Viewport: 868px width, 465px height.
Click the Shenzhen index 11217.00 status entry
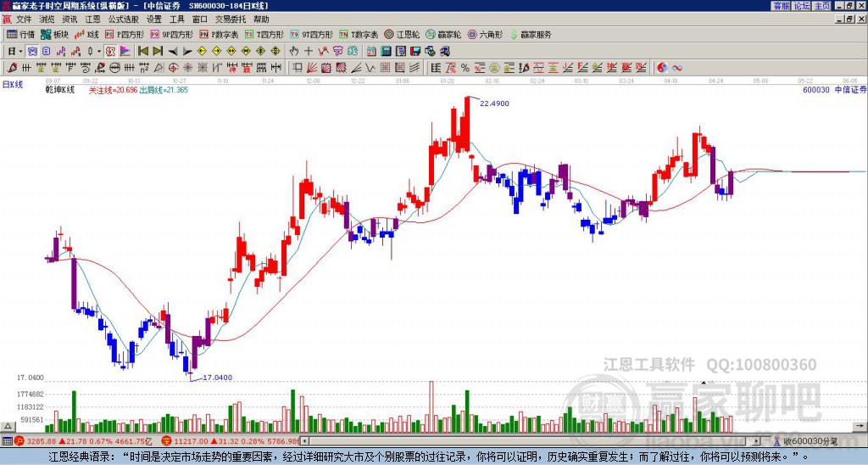231,441
